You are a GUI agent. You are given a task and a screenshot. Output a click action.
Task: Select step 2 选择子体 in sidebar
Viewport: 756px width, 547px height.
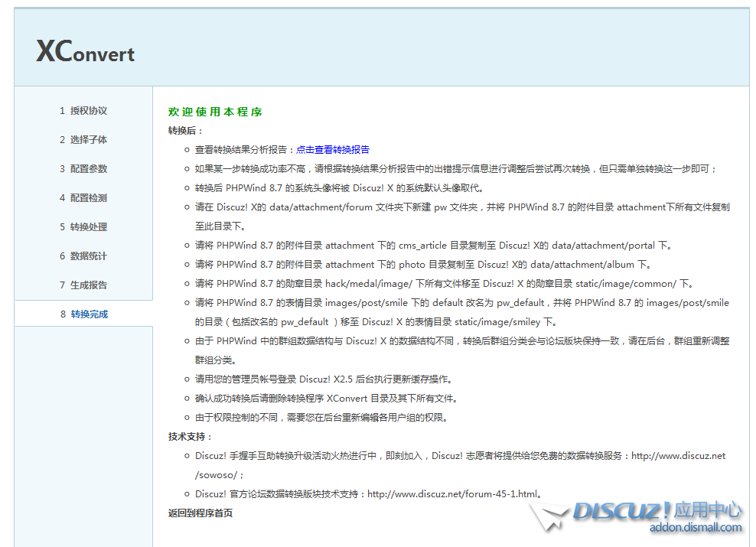tap(83, 140)
